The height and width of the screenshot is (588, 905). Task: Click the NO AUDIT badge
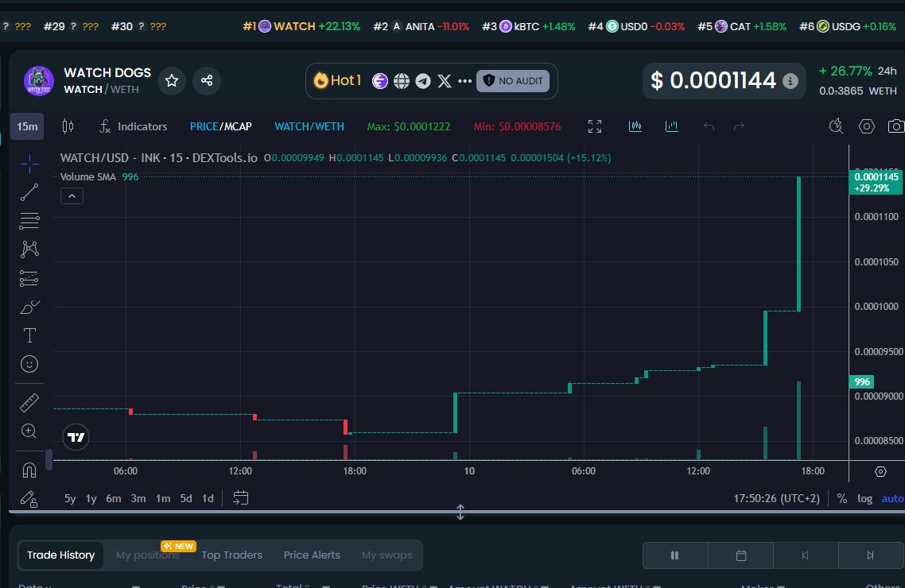point(512,81)
